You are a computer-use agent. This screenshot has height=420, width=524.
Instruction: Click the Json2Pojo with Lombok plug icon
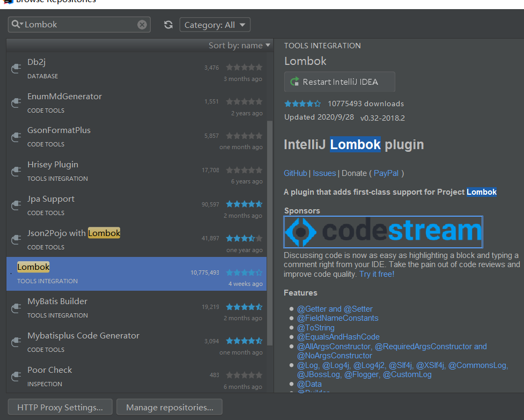pyautogui.click(x=16, y=240)
